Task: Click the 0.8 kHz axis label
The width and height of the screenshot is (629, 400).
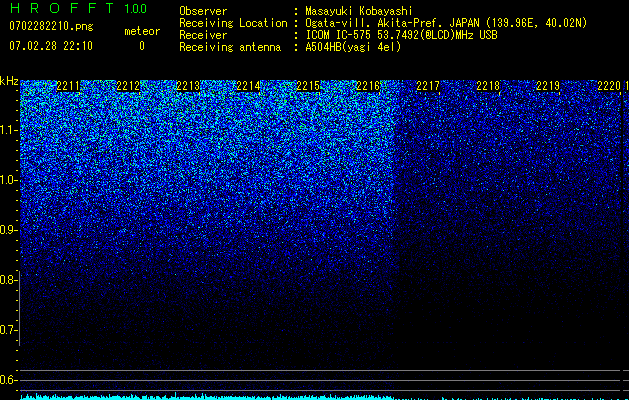Action: [x=8, y=280]
